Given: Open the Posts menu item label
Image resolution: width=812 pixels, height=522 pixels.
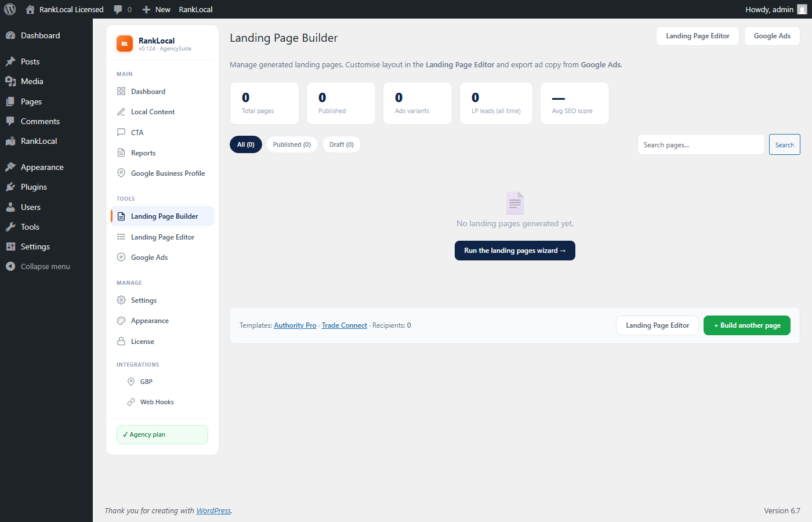Looking at the screenshot, I should click(30, 61).
